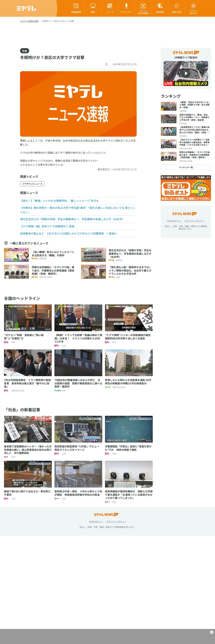Open footer Cookieポリシー link
The width and height of the screenshot is (215, 644).
click(x=96, y=521)
